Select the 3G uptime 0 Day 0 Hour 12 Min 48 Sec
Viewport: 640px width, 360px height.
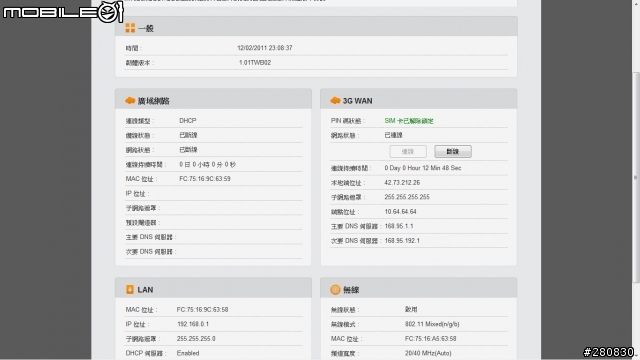(x=423, y=168)
